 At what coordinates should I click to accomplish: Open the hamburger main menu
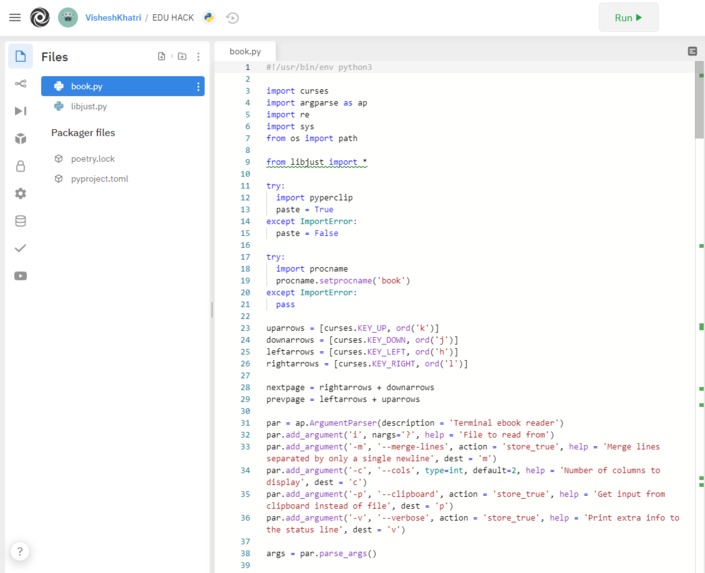click(x=15, y=18)
